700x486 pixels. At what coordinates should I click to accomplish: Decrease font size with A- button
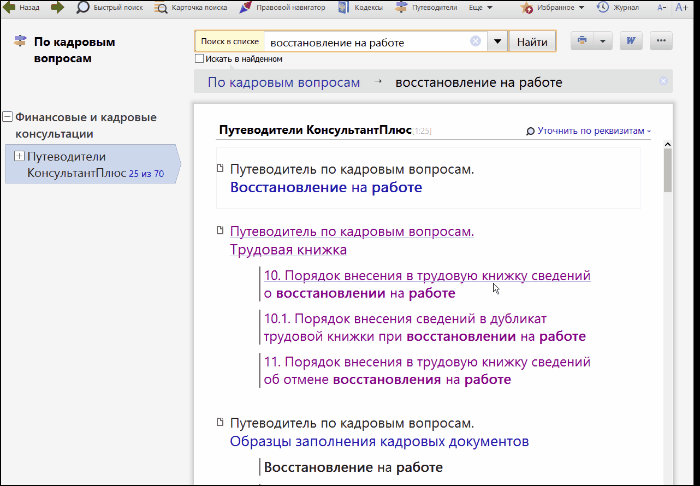(x=662, y=8)
